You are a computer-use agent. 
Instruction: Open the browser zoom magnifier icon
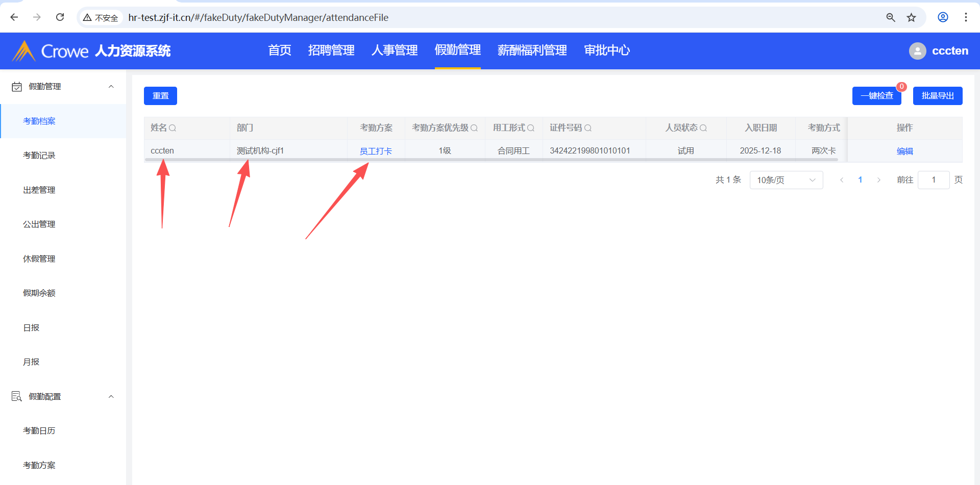point(891,17)
